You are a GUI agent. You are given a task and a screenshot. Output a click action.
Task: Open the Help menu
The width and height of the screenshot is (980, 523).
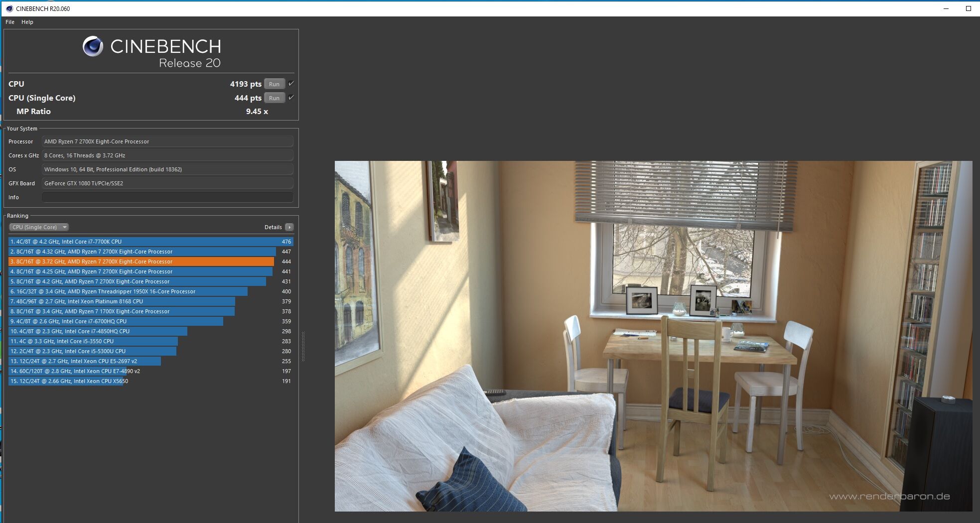[x=27, y=22]
